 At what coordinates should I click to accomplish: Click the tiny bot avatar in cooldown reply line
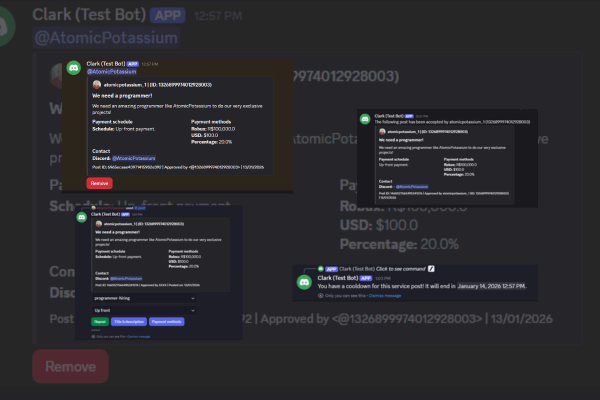(x=321, y=269)
